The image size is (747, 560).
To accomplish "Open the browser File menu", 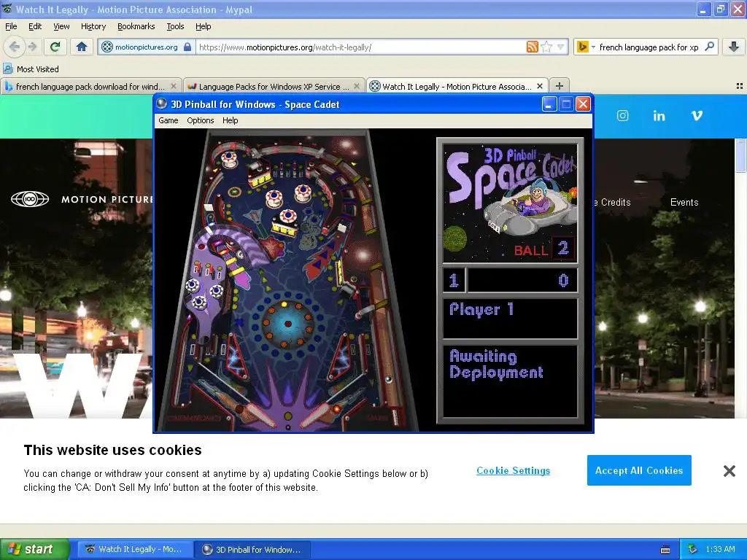I will tap(11, 26).
